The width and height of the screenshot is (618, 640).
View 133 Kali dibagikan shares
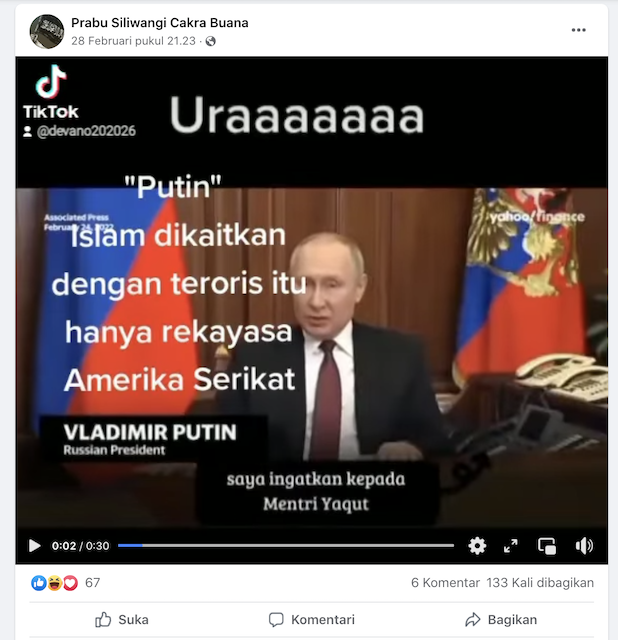point(540,582)
